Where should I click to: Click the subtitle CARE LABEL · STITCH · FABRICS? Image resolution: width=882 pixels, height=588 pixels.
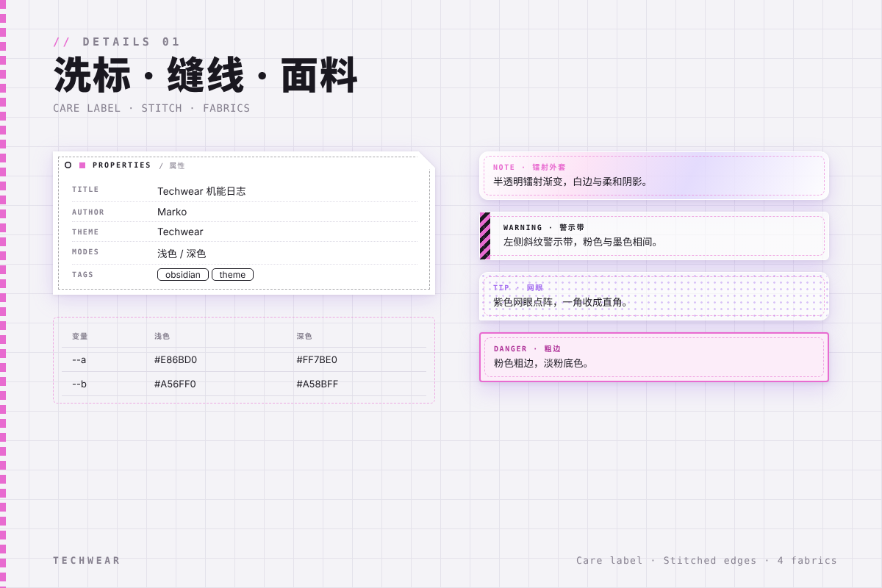coord(151,108)
